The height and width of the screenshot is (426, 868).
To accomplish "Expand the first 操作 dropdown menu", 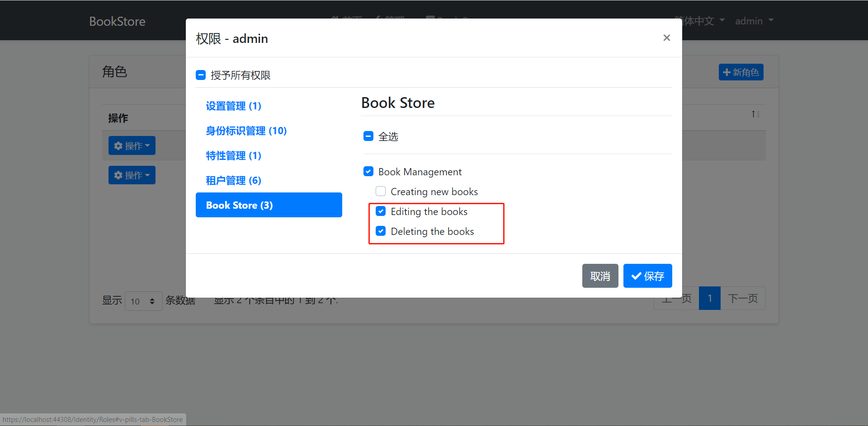I will tap(132, 145).
